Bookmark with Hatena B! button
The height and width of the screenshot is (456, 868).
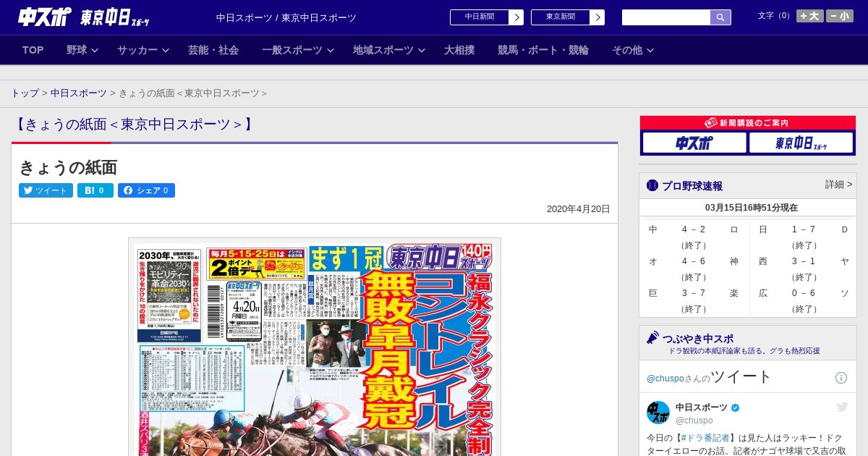pyautogui.click(x=95, y=190)
